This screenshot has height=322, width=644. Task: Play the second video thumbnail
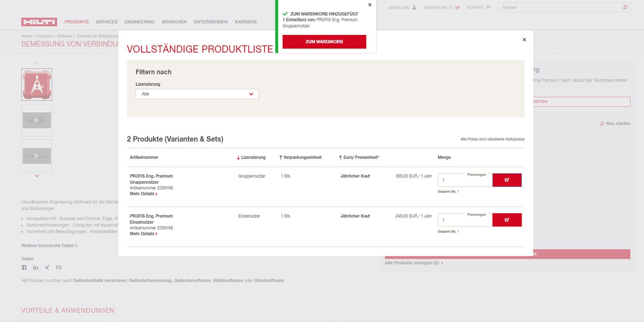(37, 156)
